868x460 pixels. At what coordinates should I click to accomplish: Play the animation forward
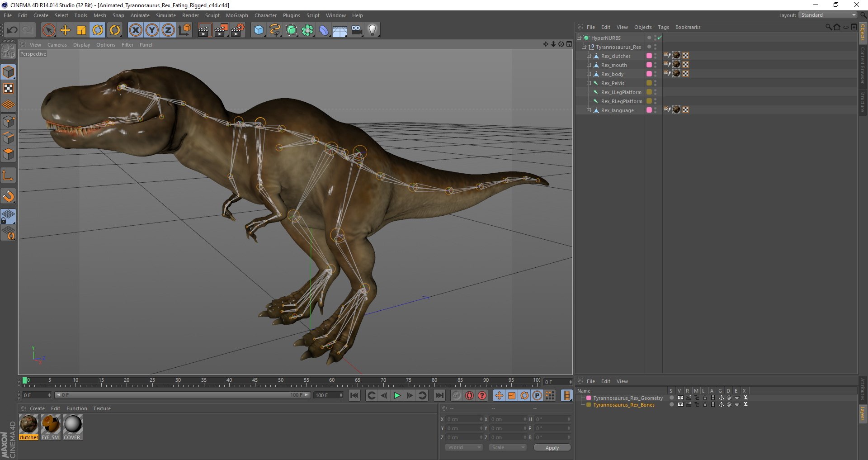[x=396, y=395]
